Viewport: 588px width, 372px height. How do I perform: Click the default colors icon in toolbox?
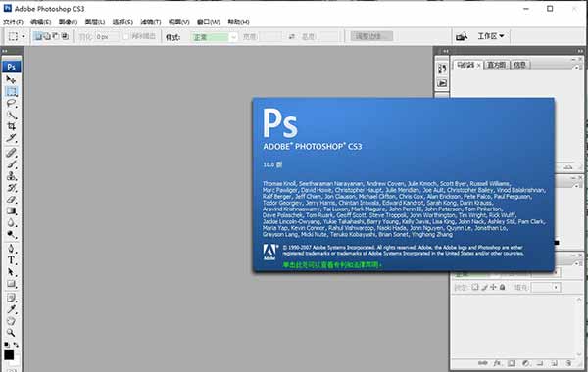(7, 345)
